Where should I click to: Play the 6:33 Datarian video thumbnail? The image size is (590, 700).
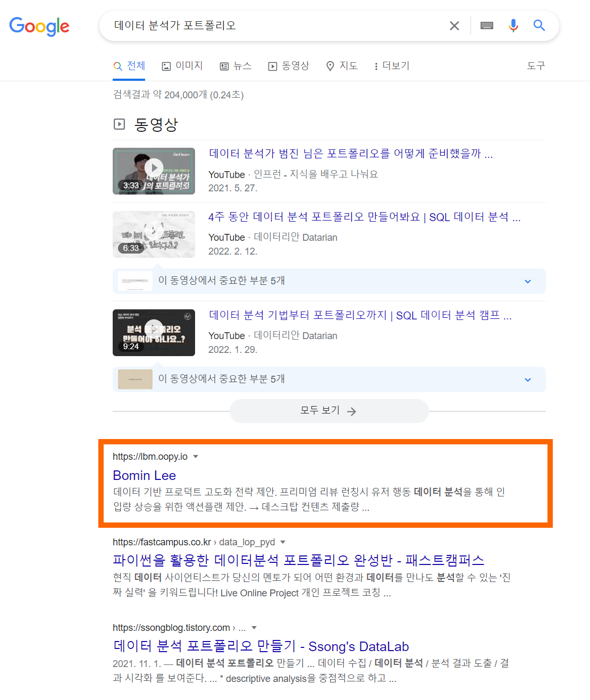point(154,234)
